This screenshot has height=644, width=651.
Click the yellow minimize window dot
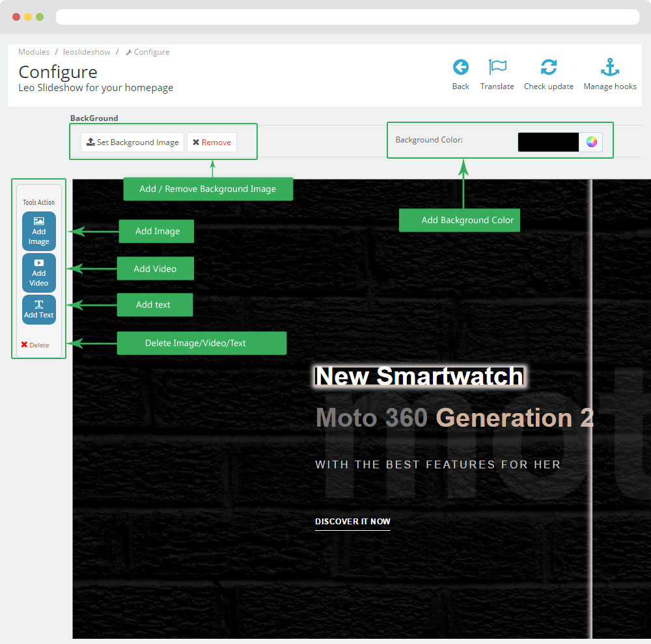coord(28,17)
